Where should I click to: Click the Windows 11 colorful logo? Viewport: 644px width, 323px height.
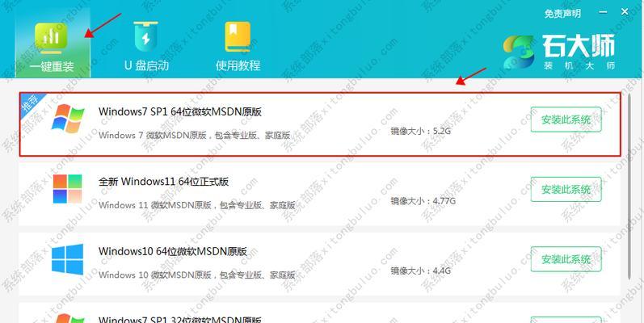pos(68,189)
